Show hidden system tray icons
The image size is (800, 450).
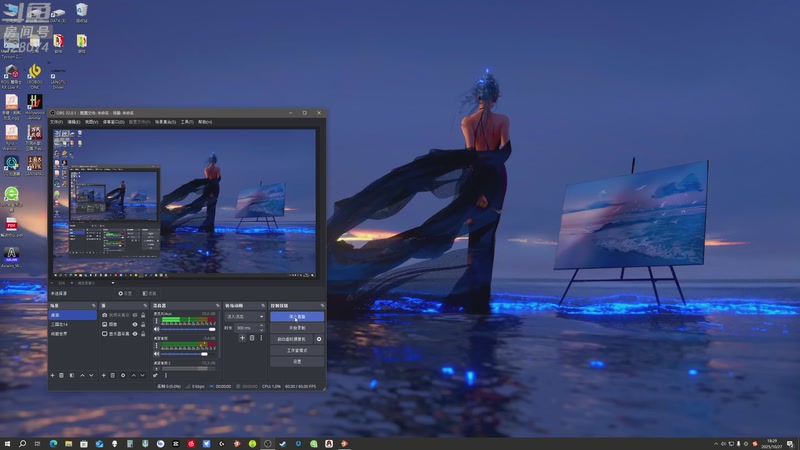pos(716,444)
